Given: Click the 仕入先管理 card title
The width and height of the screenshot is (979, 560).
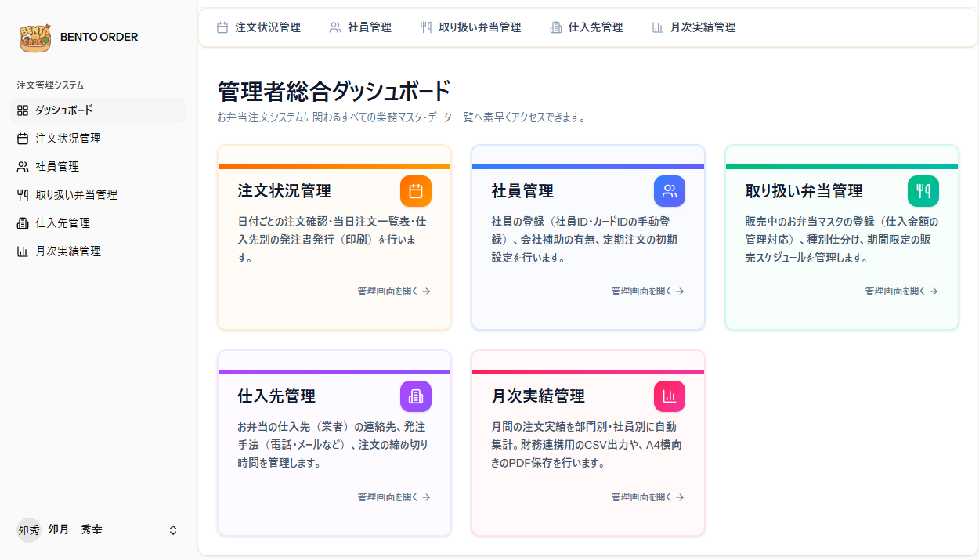Looking at the screenshot, I should (276, 396).
